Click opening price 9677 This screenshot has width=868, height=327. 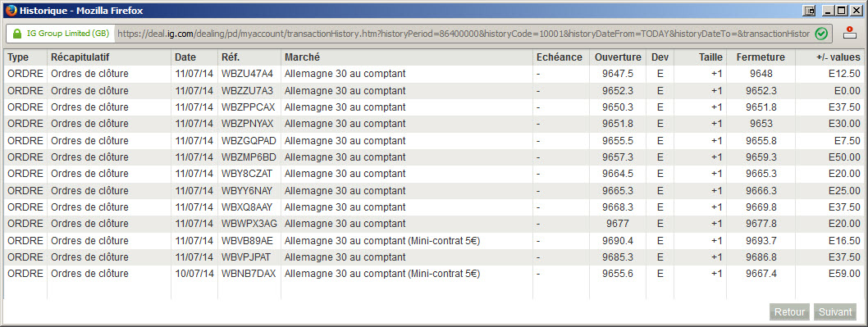pyautogui.click(x=618, y=224)
